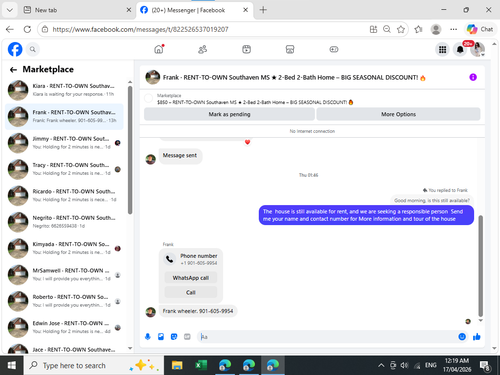This screenshot has height=375, width=500.
Task: Click the chat messages scrollbar
Action: [480, 266]
